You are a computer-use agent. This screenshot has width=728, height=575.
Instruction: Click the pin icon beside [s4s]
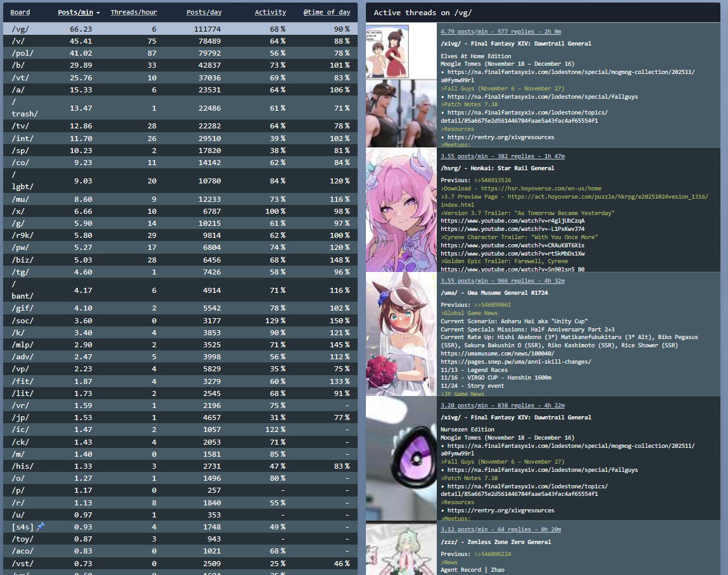(x=41, y=526)
